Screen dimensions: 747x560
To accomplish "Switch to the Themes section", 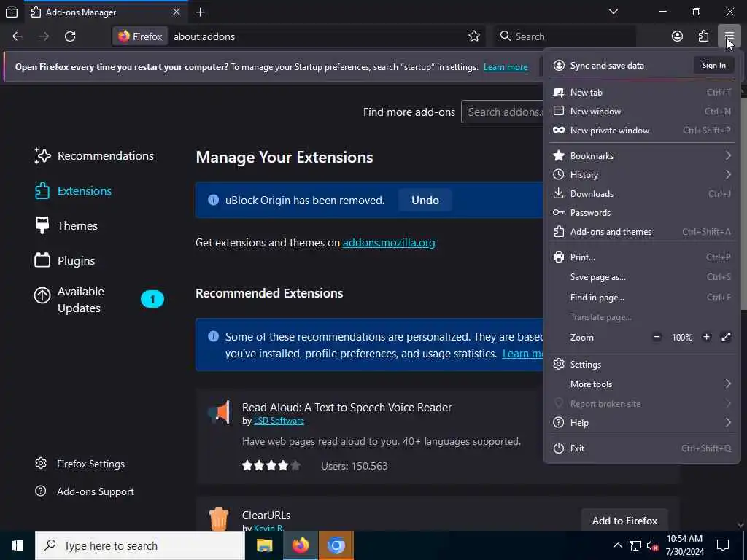I will click(x=66, y=226).
